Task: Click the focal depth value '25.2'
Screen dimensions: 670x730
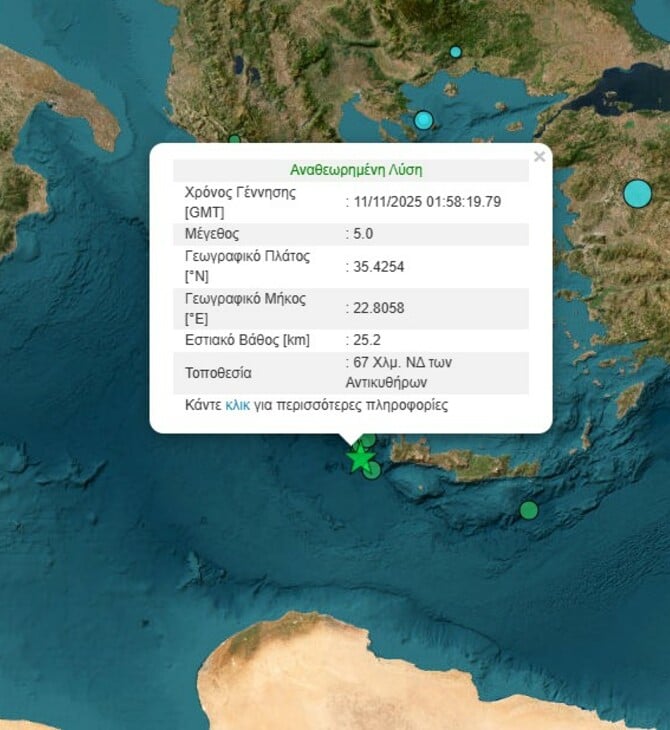Action: pos(367,340)
